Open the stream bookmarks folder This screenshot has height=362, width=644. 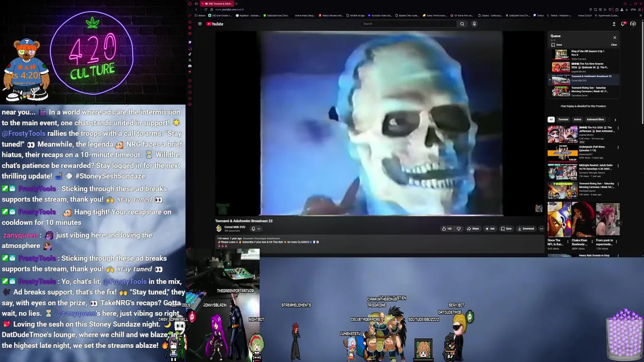click(200, 16)
